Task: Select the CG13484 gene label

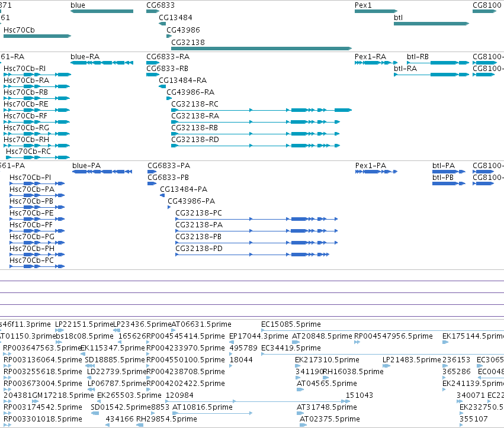Action: point(175,18)
